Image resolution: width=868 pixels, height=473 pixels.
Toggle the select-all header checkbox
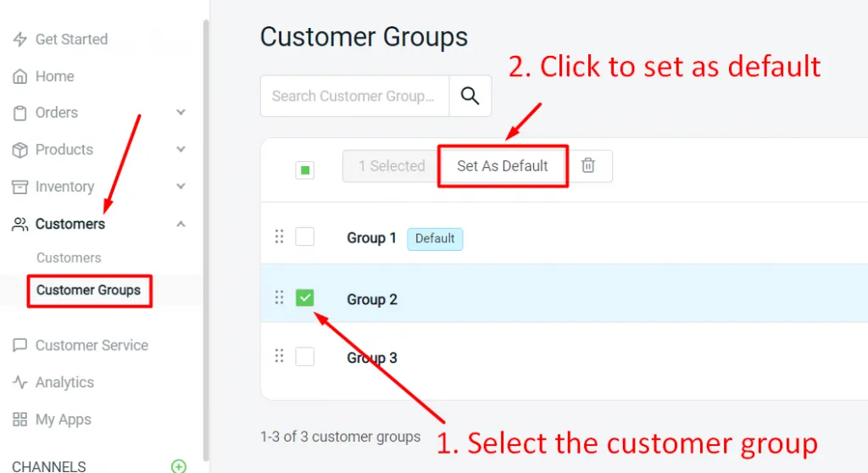point(304,170)
